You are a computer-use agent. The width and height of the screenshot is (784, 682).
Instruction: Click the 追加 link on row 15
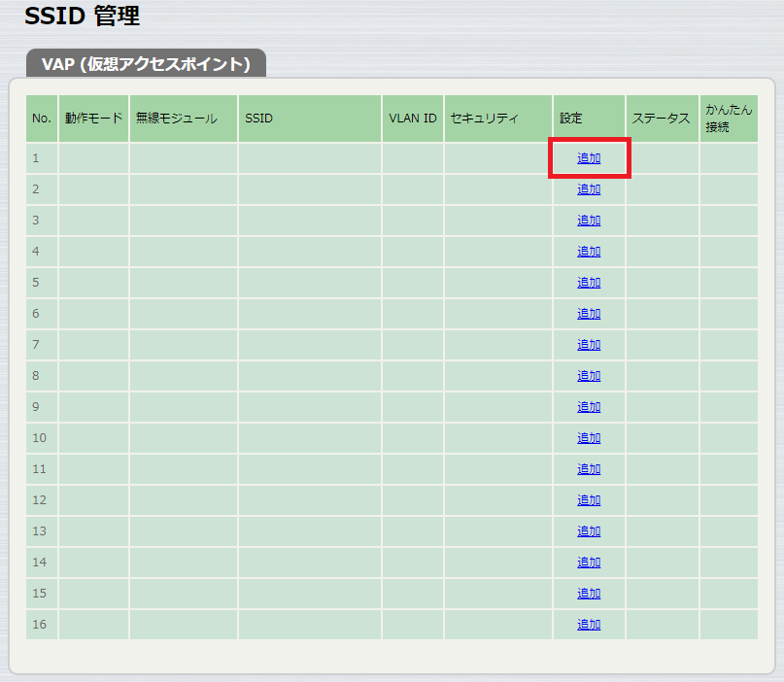click(x=588, y=593)
